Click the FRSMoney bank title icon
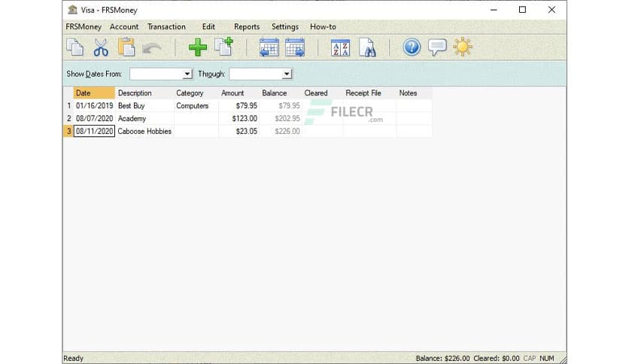 pos(73,10)
